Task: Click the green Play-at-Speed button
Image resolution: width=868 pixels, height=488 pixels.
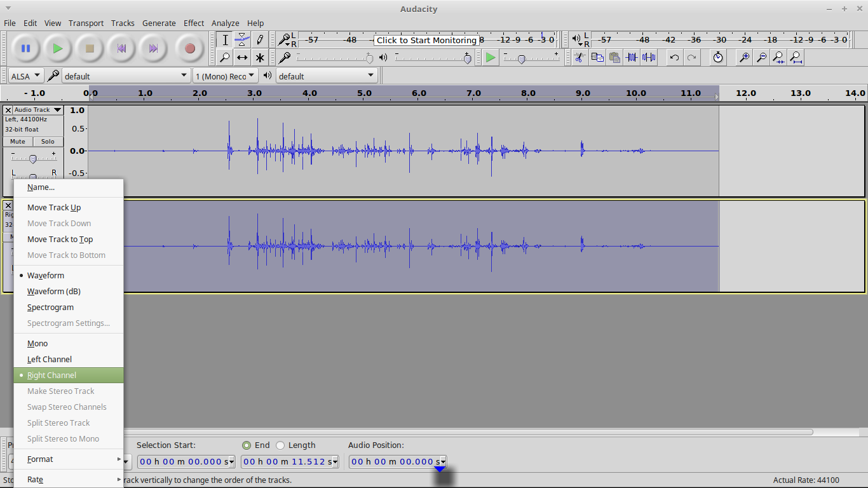Action: pos(491,58)
